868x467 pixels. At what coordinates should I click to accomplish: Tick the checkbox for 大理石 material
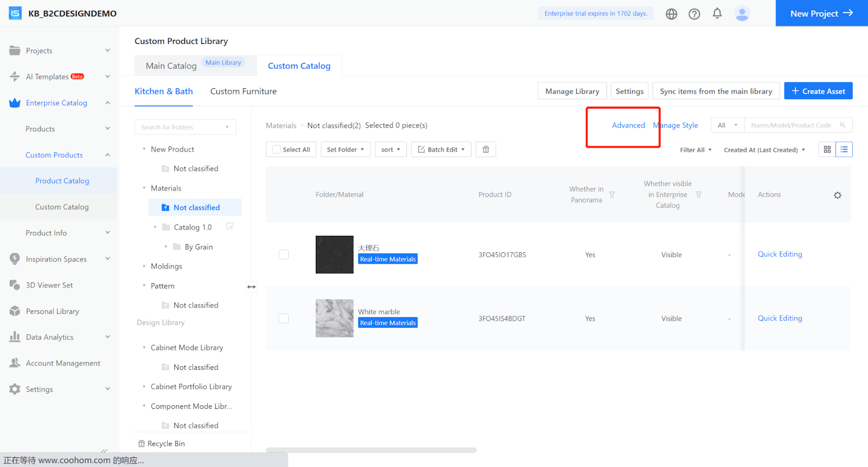coord(283,254)
